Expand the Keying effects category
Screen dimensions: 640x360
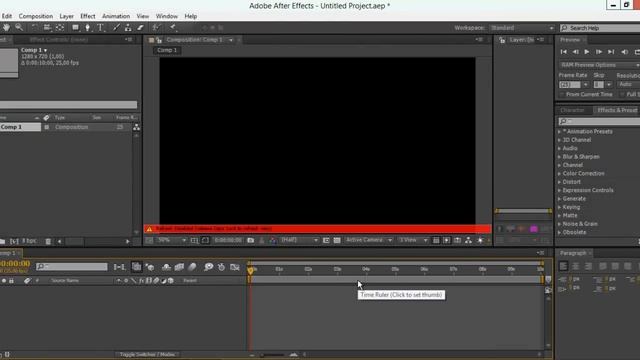tap(560, 207)
